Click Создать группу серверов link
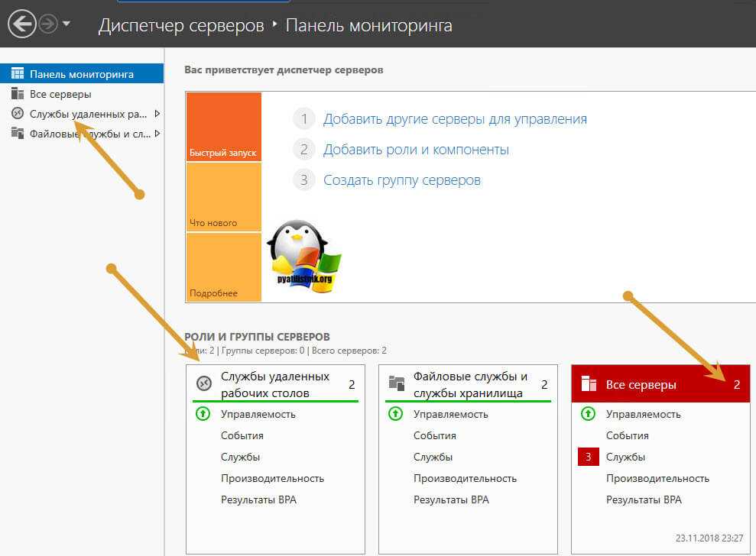 (402, 180)
